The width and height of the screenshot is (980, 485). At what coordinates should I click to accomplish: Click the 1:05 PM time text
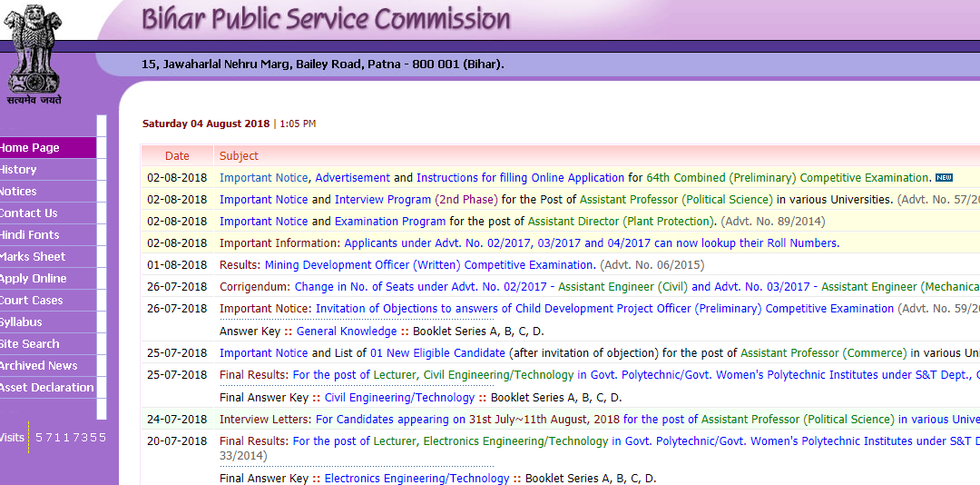click(x=298, y=124)
